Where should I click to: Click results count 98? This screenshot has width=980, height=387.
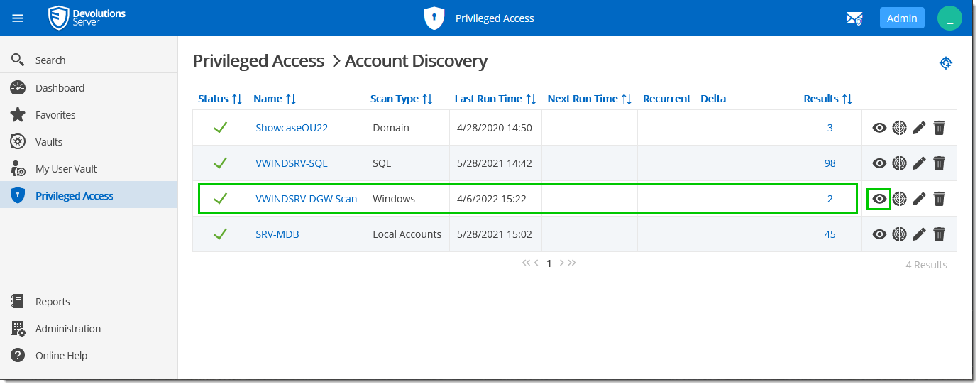[x=830, y=163]
